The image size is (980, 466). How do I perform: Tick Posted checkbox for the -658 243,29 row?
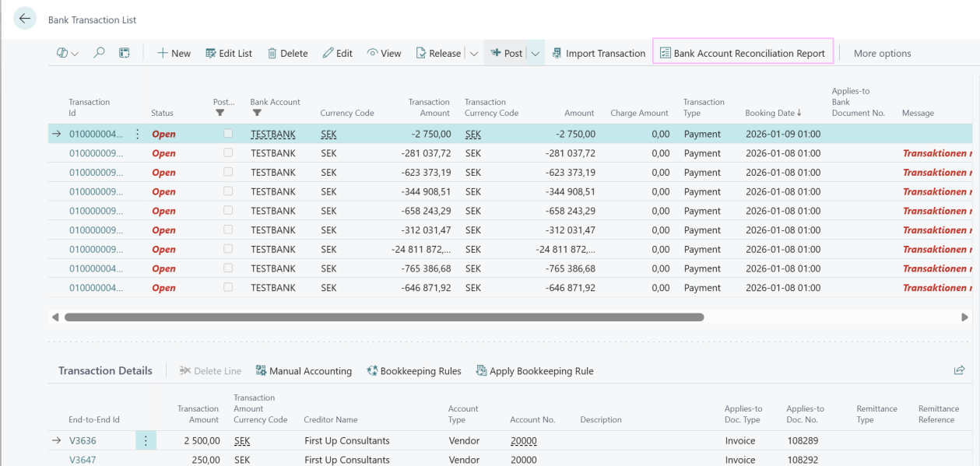tap(228, 210)
